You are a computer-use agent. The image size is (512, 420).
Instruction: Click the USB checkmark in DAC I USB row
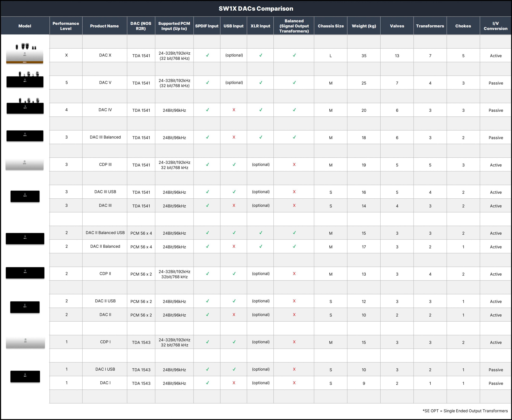[234, 369]
